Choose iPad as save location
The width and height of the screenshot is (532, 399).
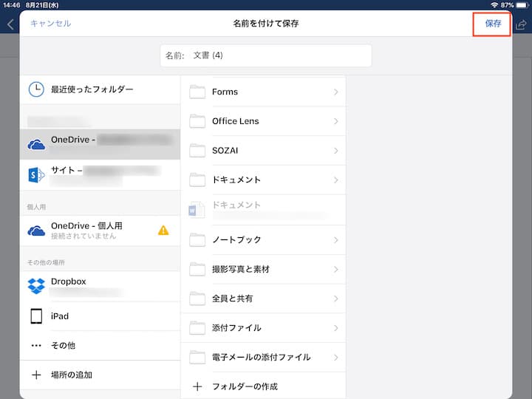tap(100, 316)
